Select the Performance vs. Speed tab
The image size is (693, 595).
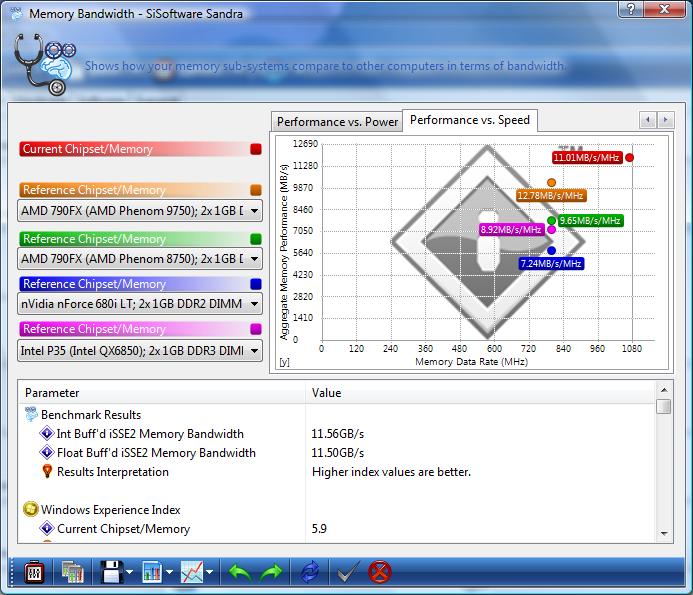pos(470,120)
